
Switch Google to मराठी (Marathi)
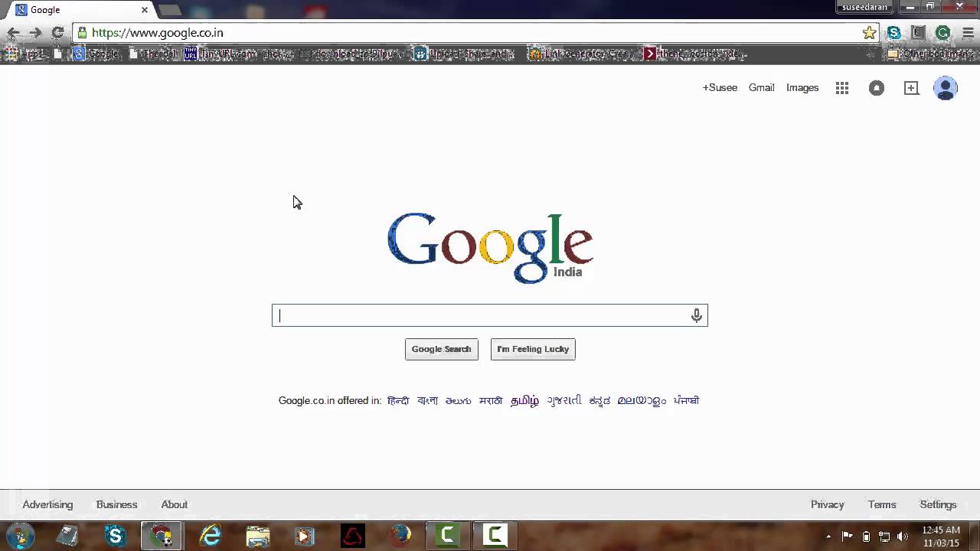click(x=491, y=400)
